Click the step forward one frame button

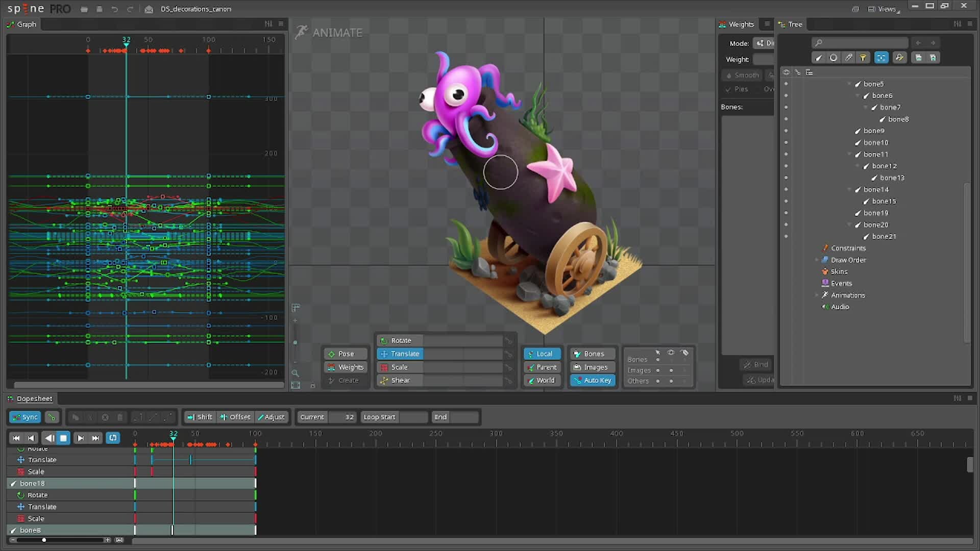pyautogui.click(x=80, y=438)
